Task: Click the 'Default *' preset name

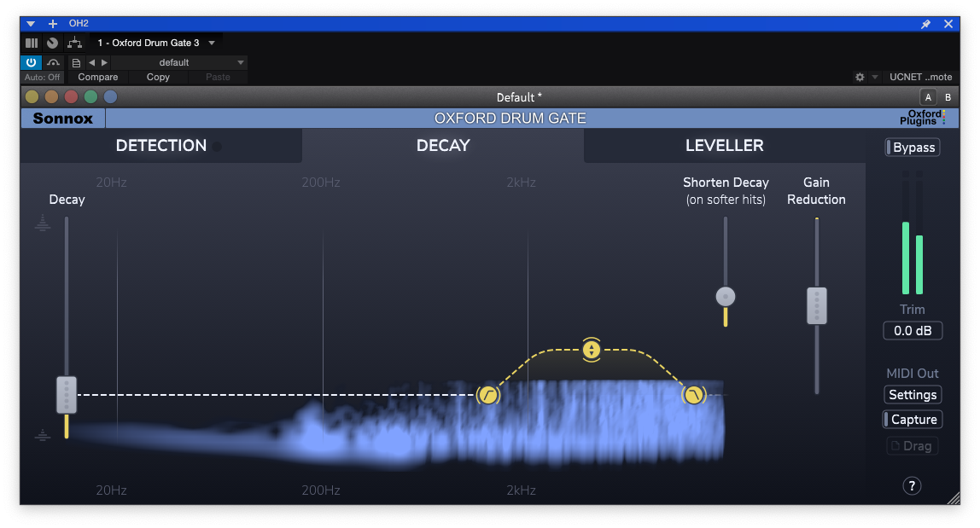Action: tap(519, 97)
